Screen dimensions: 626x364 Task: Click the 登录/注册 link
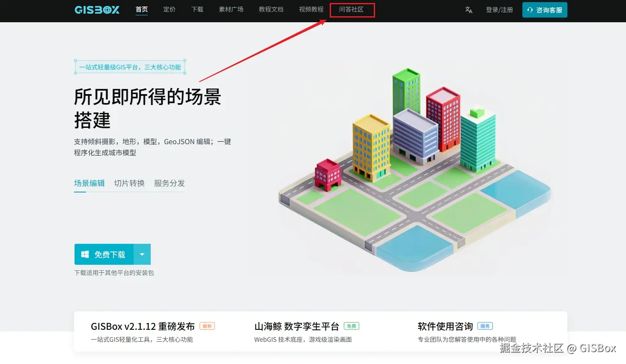click(499, 10)
